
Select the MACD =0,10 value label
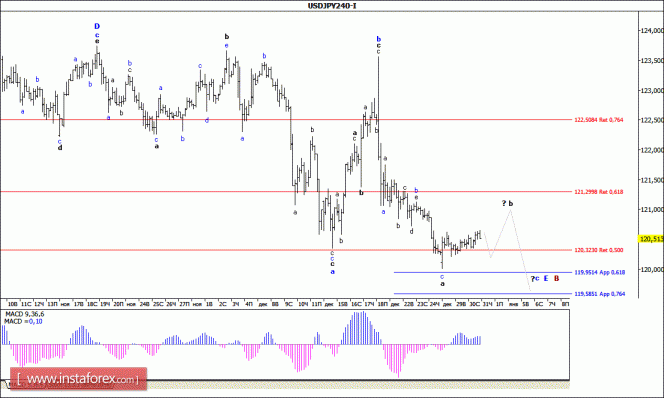point(23,321)
